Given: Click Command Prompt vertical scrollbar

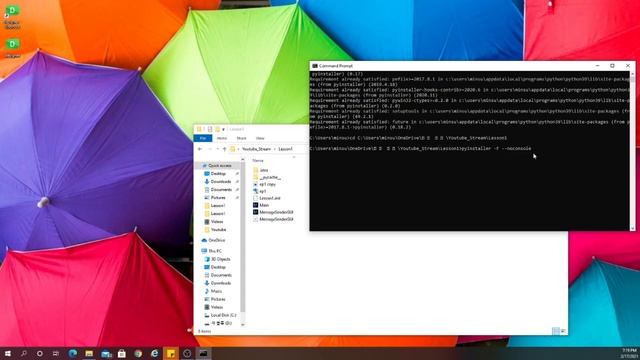Looking at the screenshot, I should [x=633, y=79].
